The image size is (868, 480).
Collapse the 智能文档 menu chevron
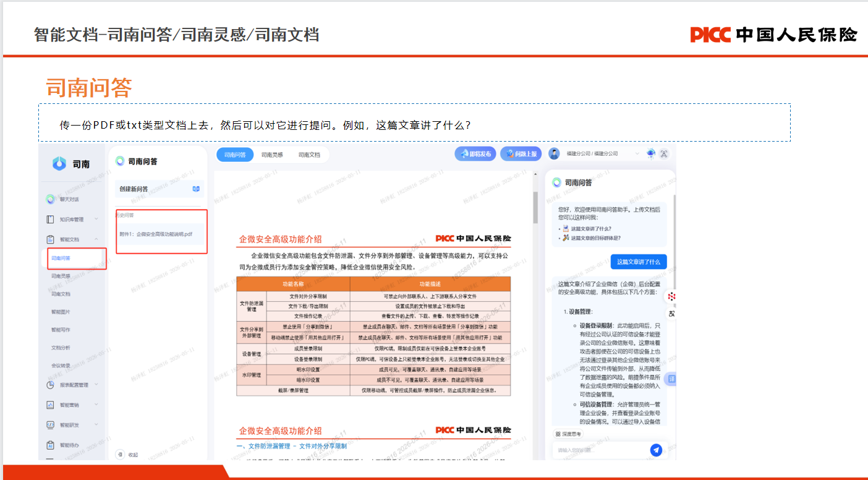96,239
